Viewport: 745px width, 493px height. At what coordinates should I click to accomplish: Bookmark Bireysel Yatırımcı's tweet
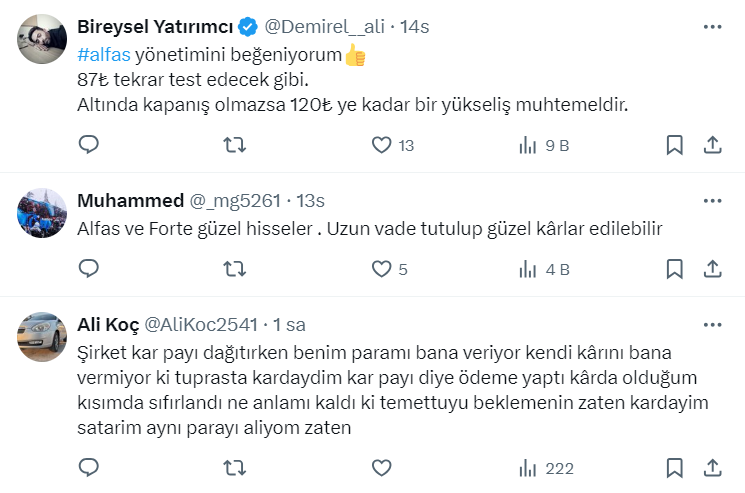[675, 146]
